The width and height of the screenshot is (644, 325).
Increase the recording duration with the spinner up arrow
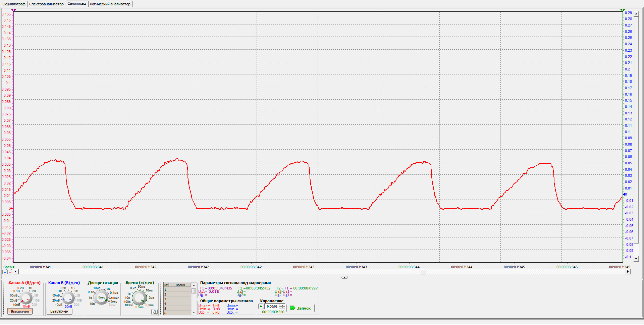[282, 305]
